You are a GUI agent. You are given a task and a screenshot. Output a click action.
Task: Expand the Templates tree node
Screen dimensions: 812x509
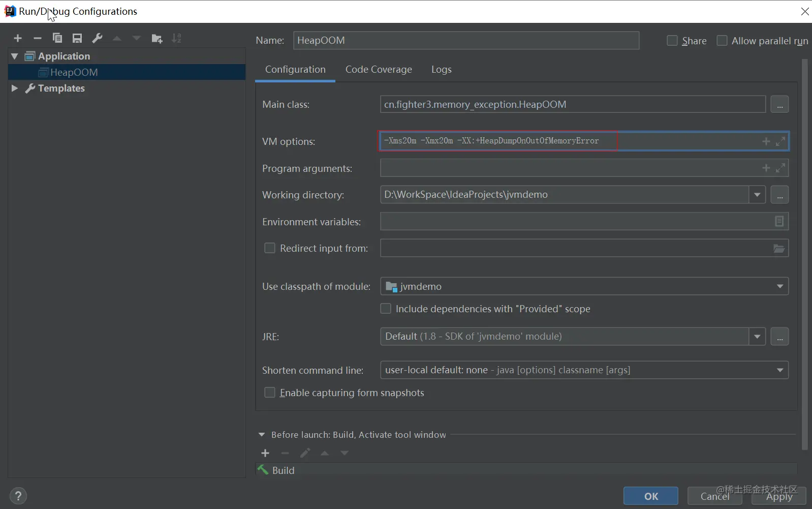click(15, 88)
